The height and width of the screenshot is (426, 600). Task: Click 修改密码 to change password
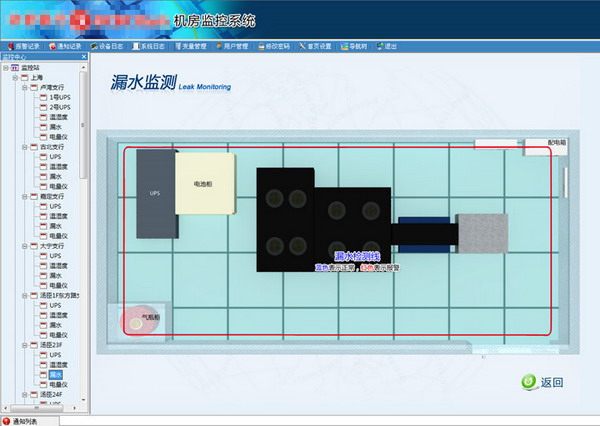pyautogui.click(x=278, y=46)
